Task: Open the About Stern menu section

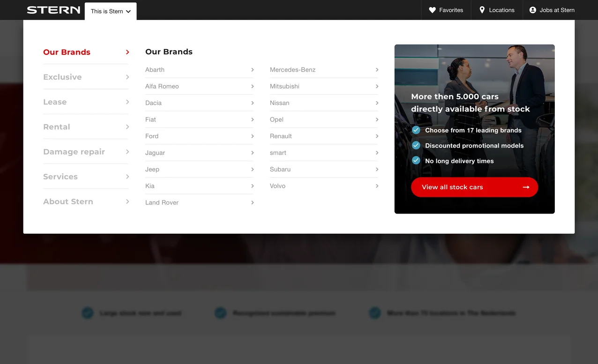Action: click(68, 201)
